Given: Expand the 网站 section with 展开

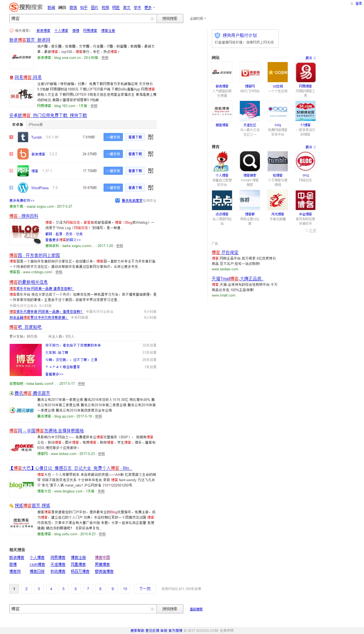Looking at the screenshot, I should [310, 58].
